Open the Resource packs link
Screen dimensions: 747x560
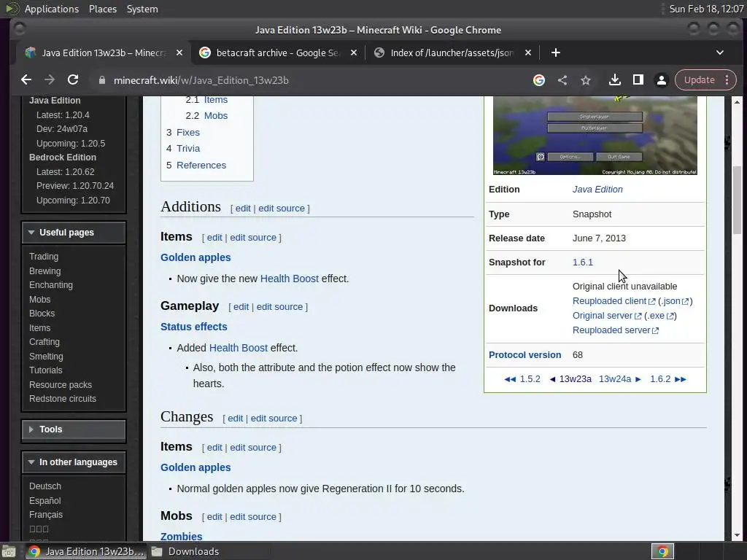click(x=61, y=384)
